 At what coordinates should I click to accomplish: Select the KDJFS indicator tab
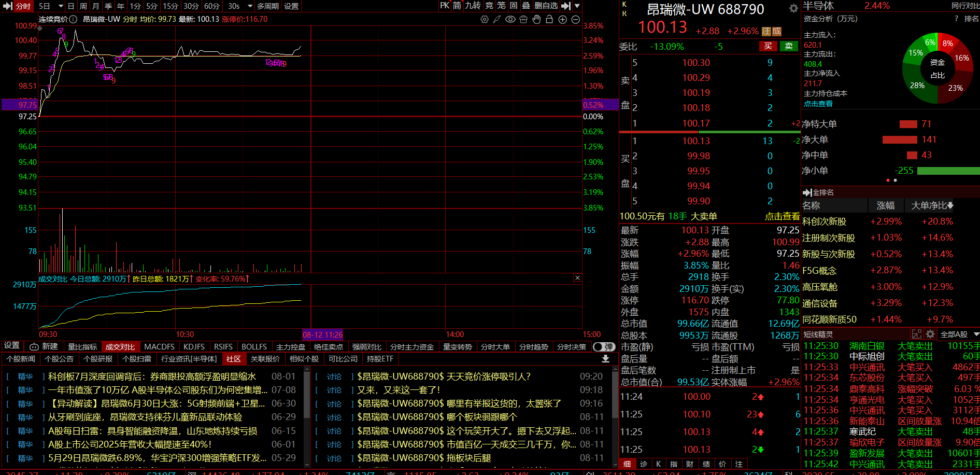[x=194, y=347]
